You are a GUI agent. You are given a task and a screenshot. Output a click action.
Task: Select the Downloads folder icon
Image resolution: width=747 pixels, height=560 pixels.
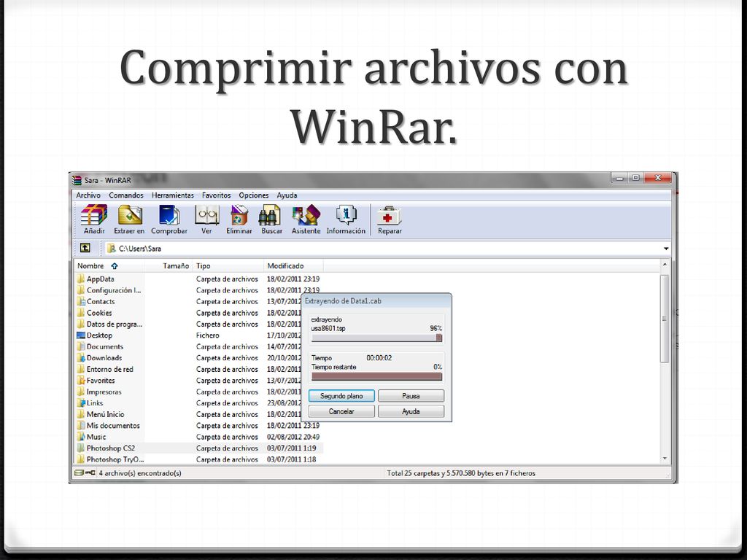click(80, 357)
